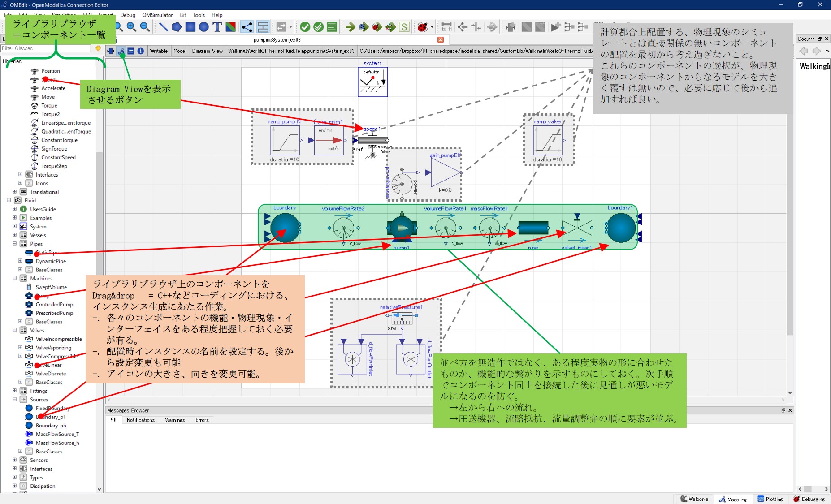Screen dimensions: 831x504
Task: Click the diagram vertical scrollbar
Action: (790, 224)
